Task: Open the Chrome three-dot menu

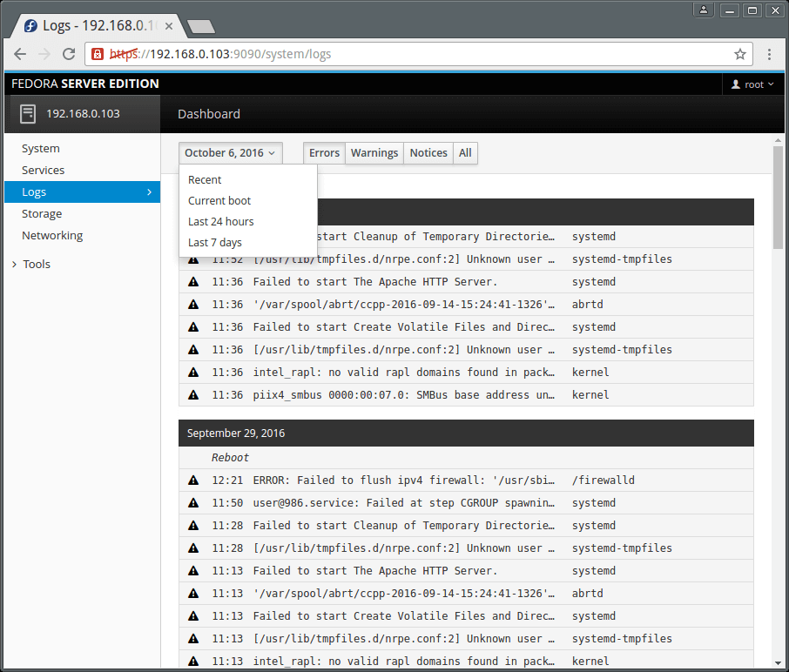Action: 769,54
